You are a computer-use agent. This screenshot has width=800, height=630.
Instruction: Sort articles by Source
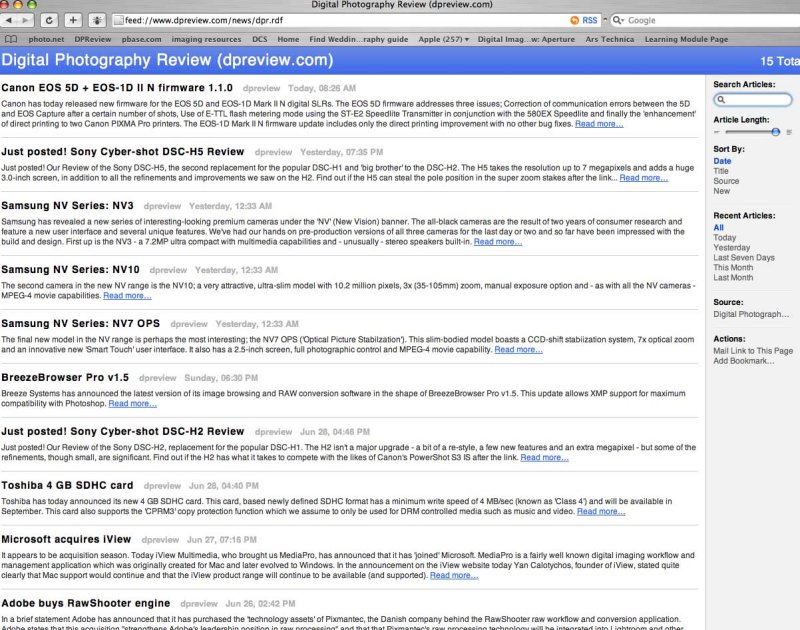click(x=726, y=181)
